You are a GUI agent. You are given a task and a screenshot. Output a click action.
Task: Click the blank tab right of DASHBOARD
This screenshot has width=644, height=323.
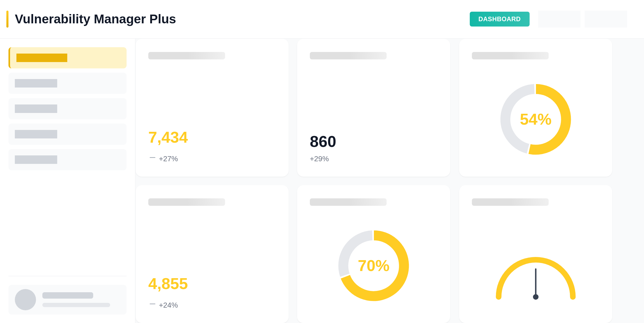[x=559, y=19]
